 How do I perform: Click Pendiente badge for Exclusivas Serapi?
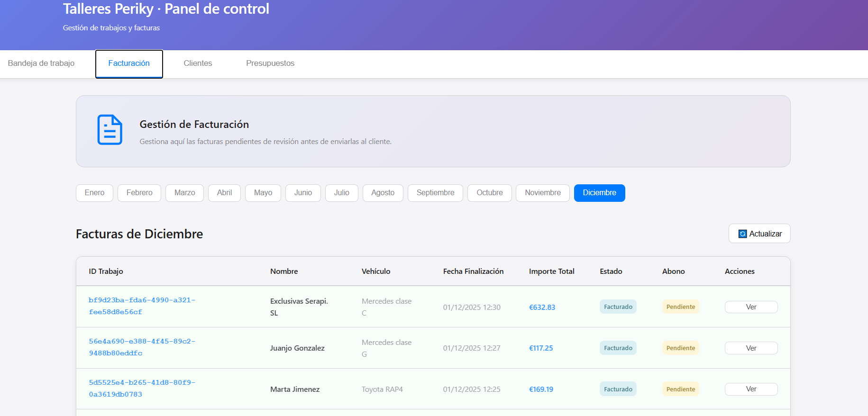pyautogui.click(x=680, y=307)
